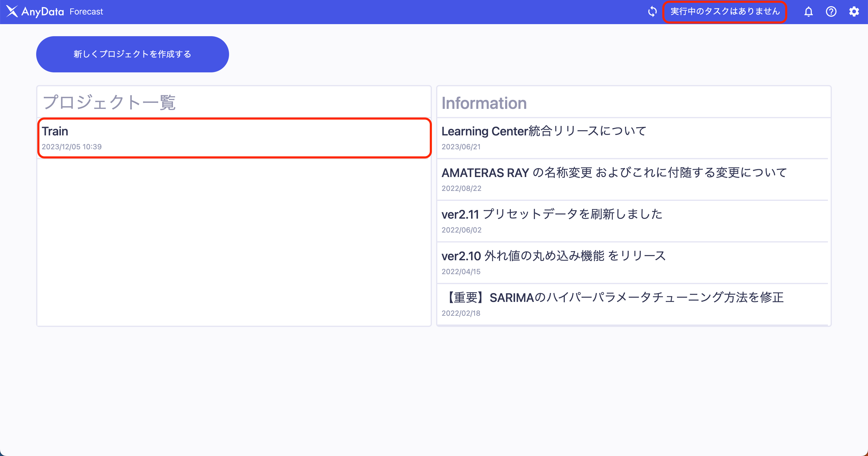Open the Learning Center統合リリースについて announcement
This screenshot has width=868, height=456.
click(543, 131)
